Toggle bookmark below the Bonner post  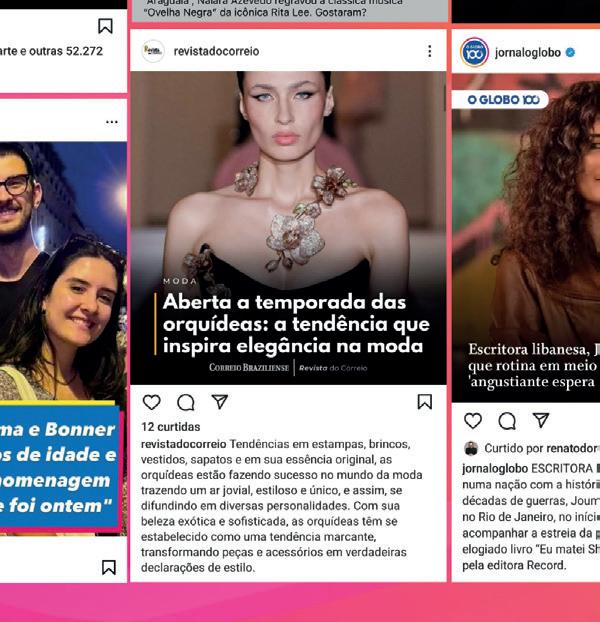pyautogui.click(x=109, y=567)
